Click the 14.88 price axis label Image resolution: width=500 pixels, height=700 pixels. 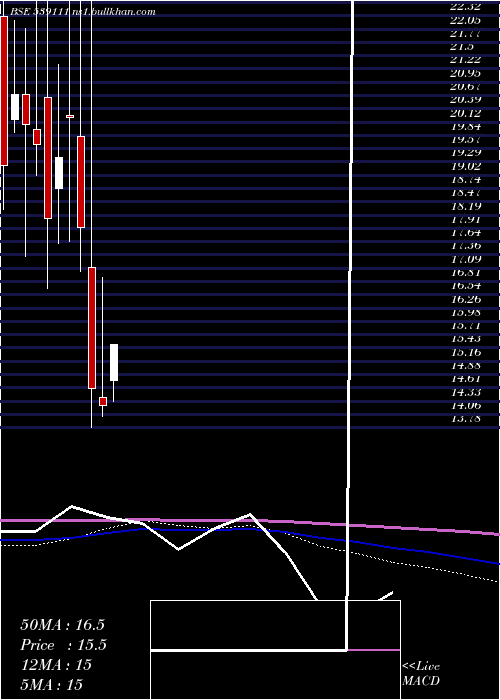tap(466, 365)
